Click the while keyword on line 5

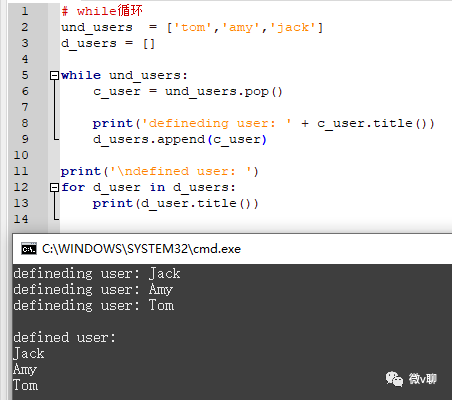point(81,75)
